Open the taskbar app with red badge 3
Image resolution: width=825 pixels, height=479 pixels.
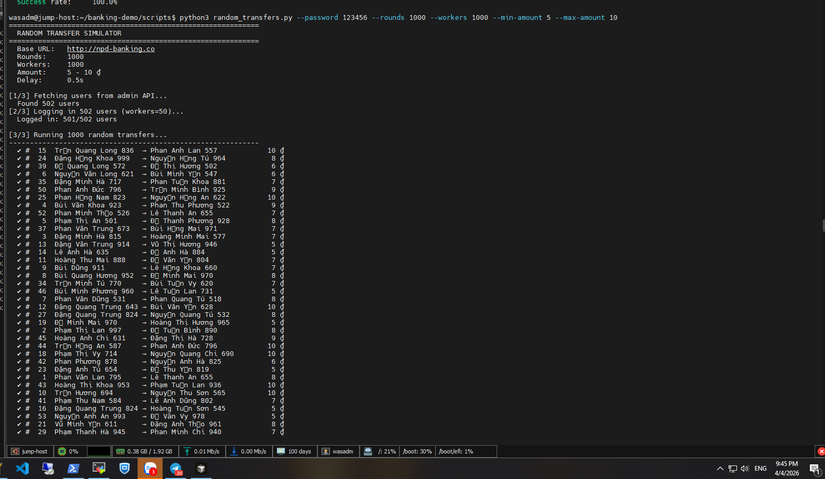click(x=150, y=468)
